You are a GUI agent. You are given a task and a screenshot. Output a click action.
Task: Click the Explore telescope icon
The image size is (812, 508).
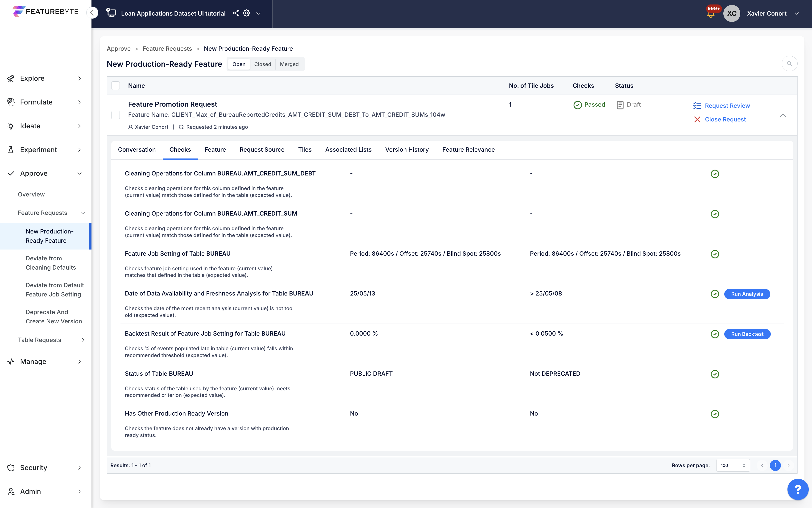pos(11,78)
